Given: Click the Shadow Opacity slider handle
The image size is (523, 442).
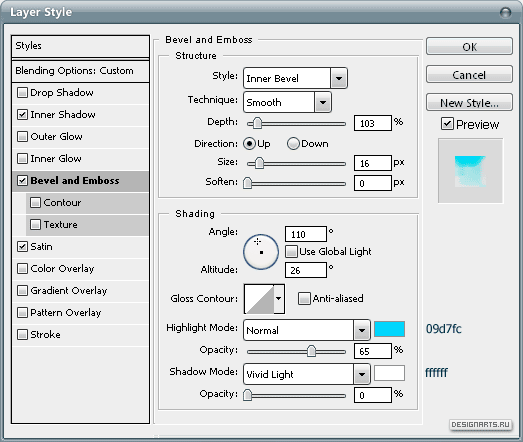Looking at the screenshot, I should pos(247,395).
